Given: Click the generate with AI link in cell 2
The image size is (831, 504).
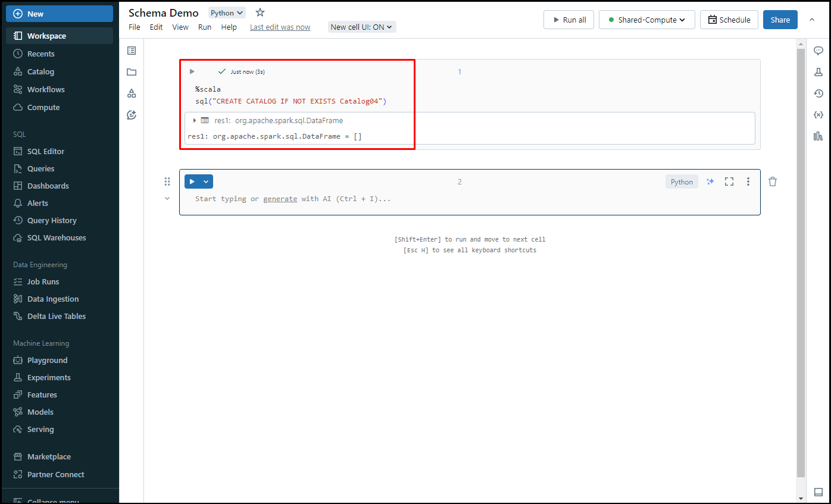Looking at the screenshot, I should coord(280,199).
